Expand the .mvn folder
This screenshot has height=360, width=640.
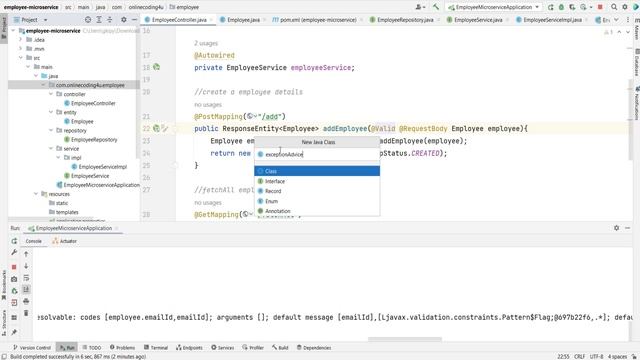21,49
